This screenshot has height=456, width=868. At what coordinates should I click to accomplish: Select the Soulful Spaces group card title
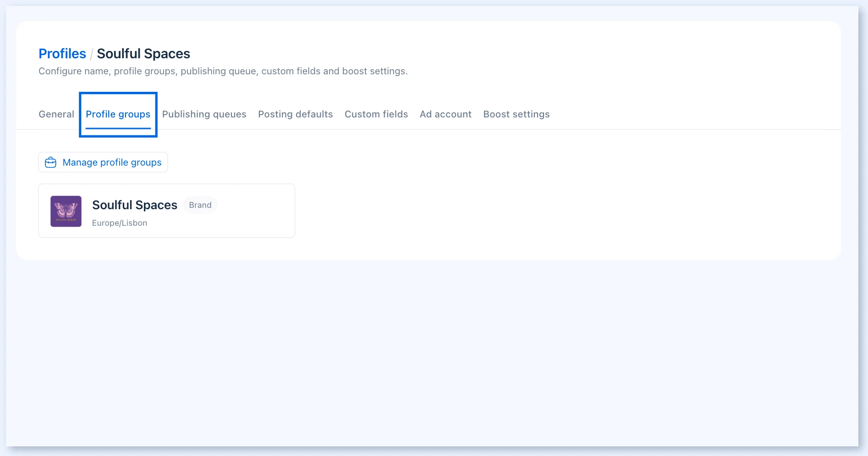click(x=135, y=205)
